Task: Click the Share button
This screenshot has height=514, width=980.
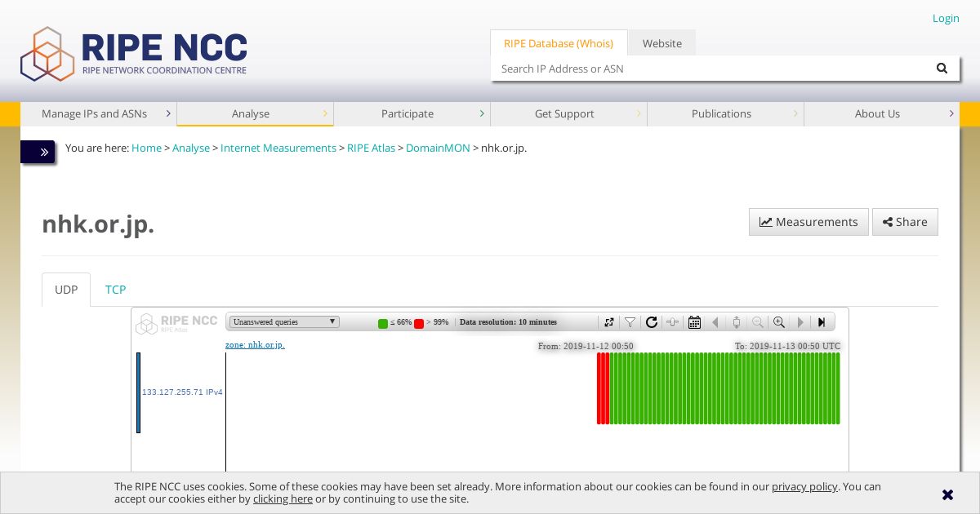Action: click(905, 222)
